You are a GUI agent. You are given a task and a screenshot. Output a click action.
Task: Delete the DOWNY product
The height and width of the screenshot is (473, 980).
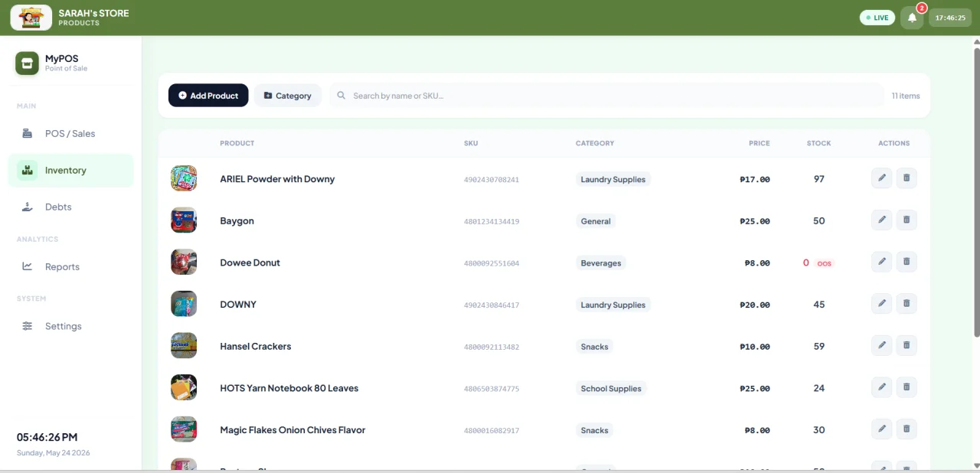point(906,304)
